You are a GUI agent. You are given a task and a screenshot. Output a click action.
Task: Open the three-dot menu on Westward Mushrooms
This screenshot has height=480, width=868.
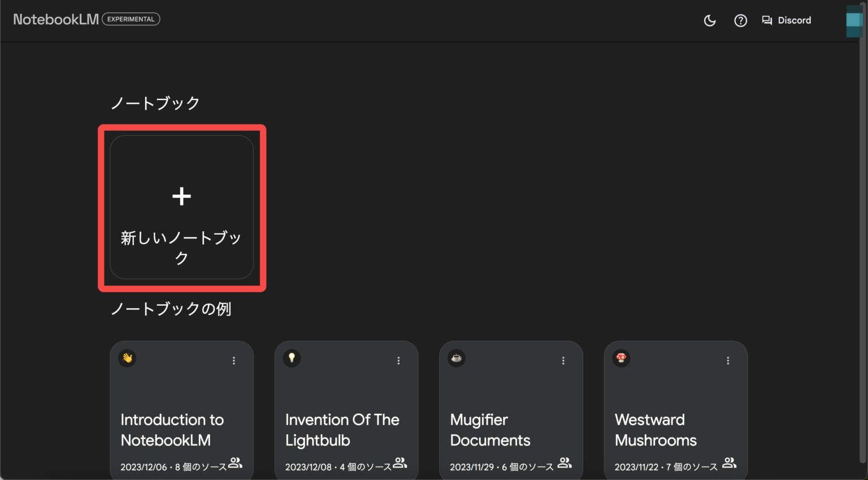coord(727,360)
